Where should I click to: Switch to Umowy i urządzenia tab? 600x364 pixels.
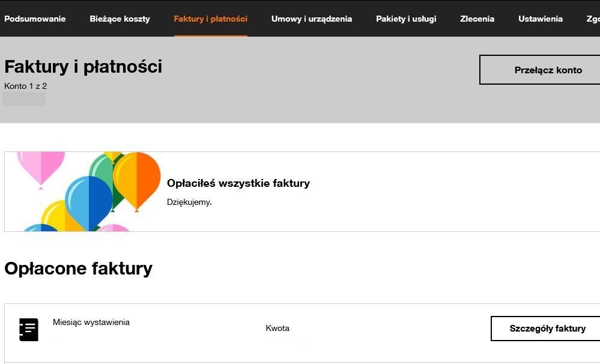click(312, 19)
